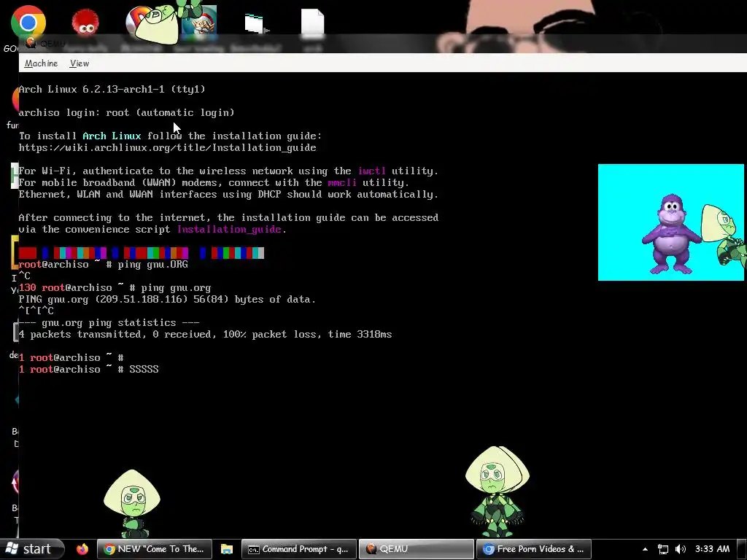Click the QEMU taskbar button
747x560 pixels.
416,549
